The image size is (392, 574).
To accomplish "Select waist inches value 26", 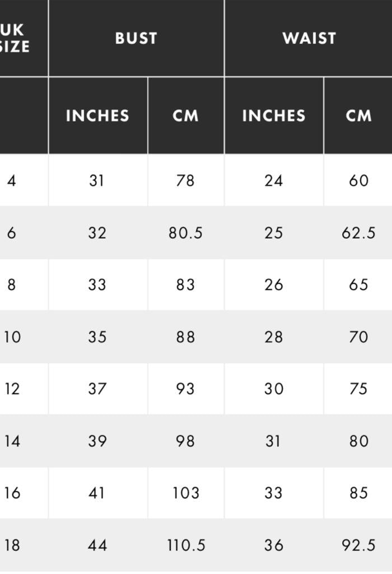I will (274, 285).
